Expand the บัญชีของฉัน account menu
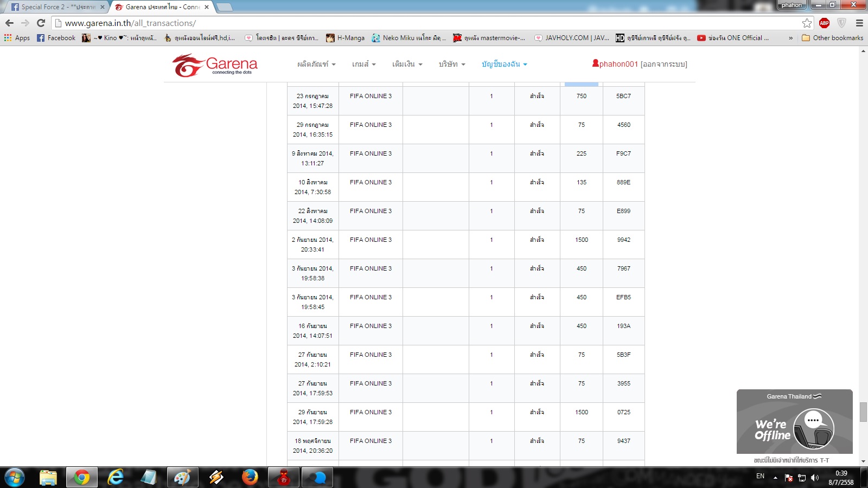 [x=505, y=64]
